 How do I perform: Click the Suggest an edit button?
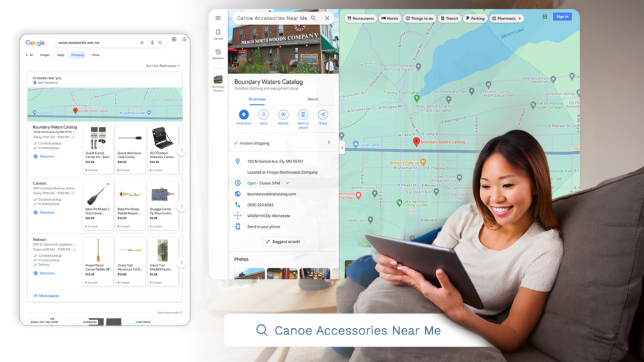pos(283,241)
